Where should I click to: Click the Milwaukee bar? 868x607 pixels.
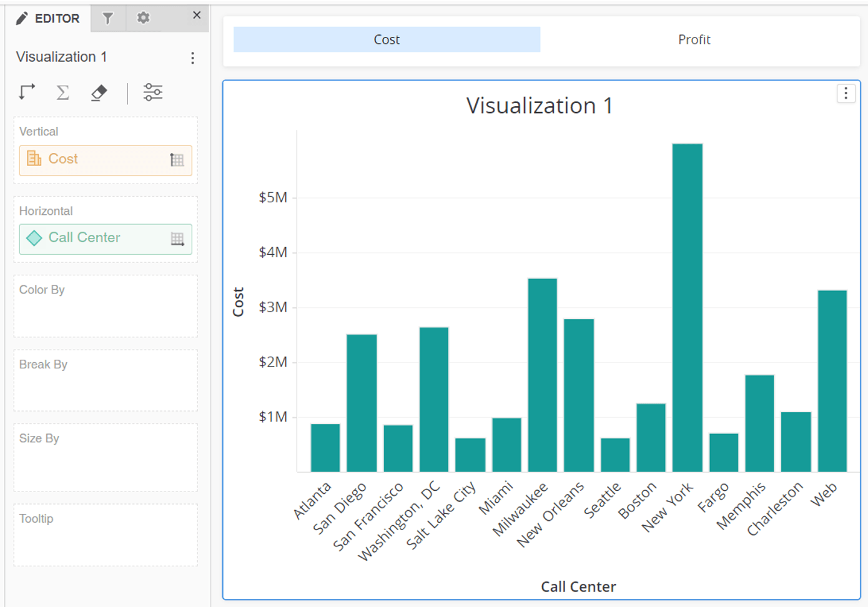tap(543, 375)
